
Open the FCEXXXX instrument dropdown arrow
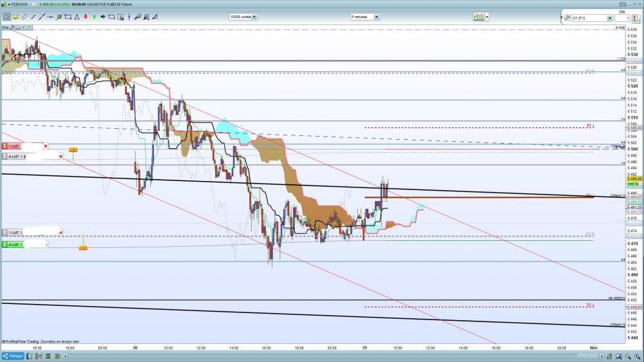(9, 5)
